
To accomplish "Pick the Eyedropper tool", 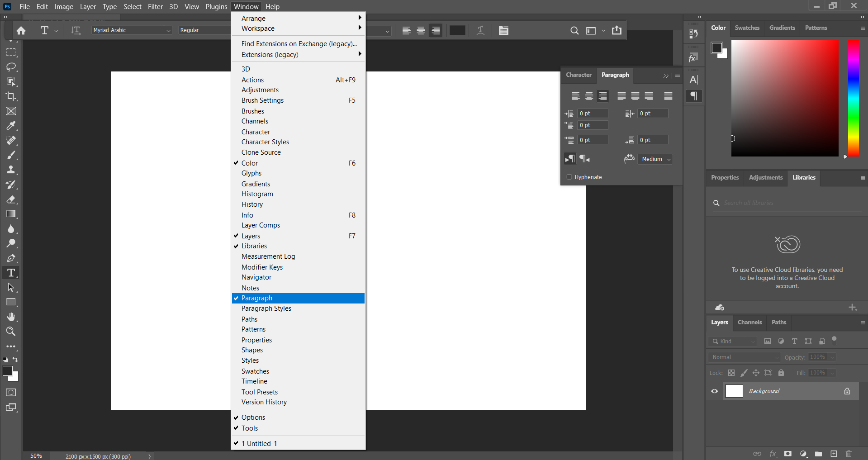I will 11,126.
